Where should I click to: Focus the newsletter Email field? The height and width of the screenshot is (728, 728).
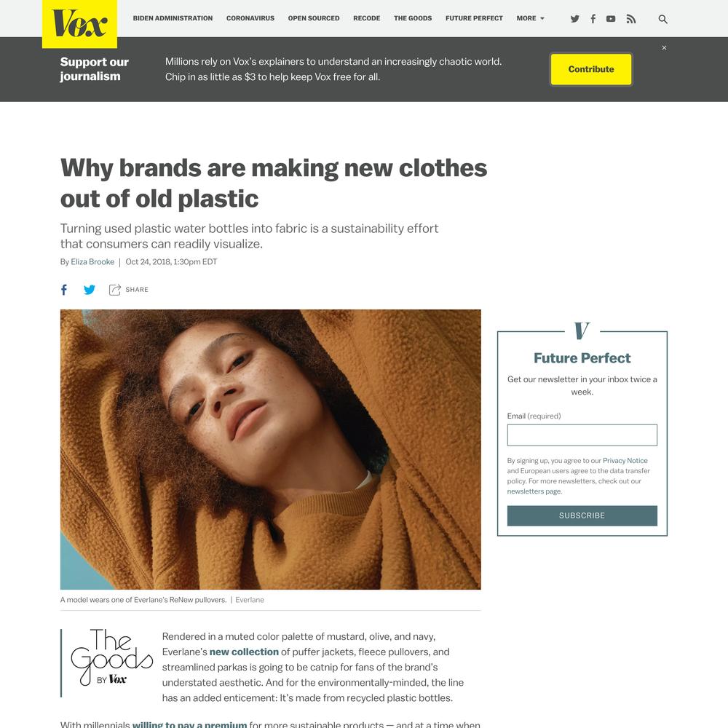click(582, 435)
